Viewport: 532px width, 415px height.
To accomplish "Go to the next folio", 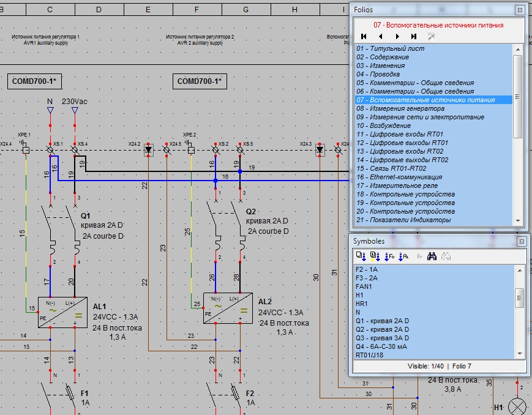I will [397, 37].
